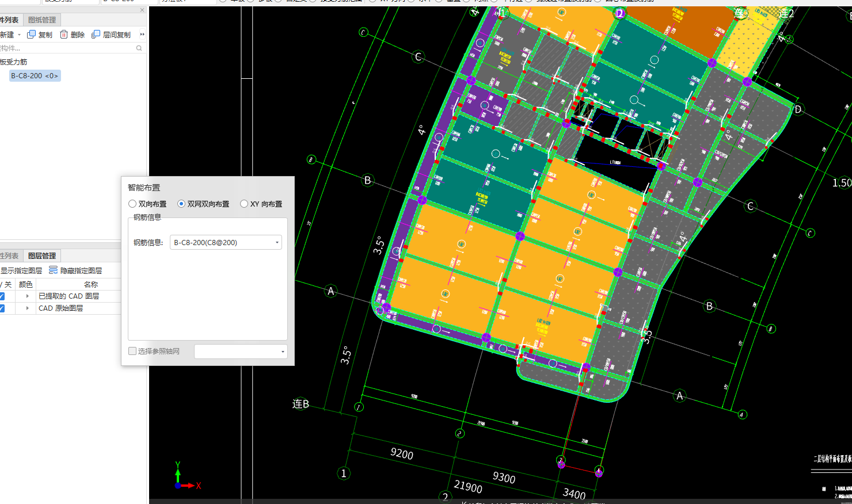Image resolution: width=852 pixels, height=504 pixels.
Task: Switch to the 件列表 tab at top
Action: (9, 20)
